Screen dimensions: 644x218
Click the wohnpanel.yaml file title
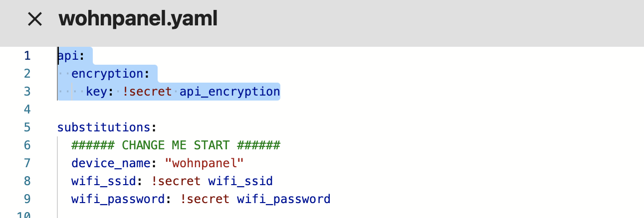pyautogui.click(x=138, y=19)
